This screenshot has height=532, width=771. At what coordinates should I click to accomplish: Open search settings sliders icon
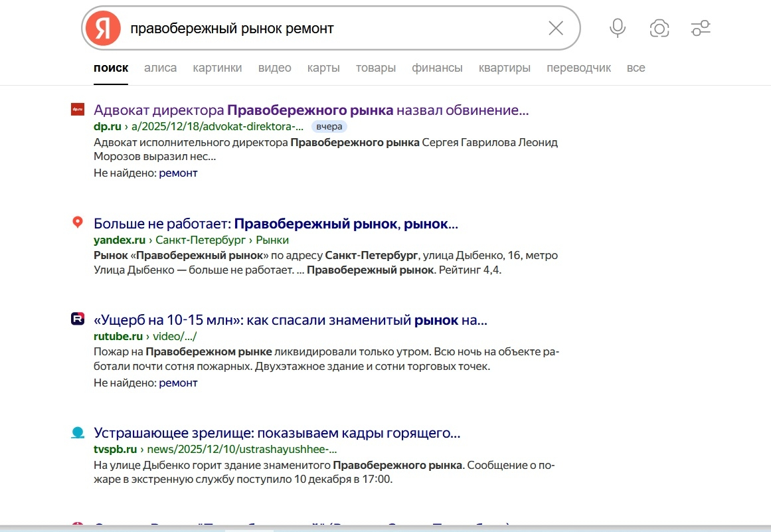click(701, 28)
